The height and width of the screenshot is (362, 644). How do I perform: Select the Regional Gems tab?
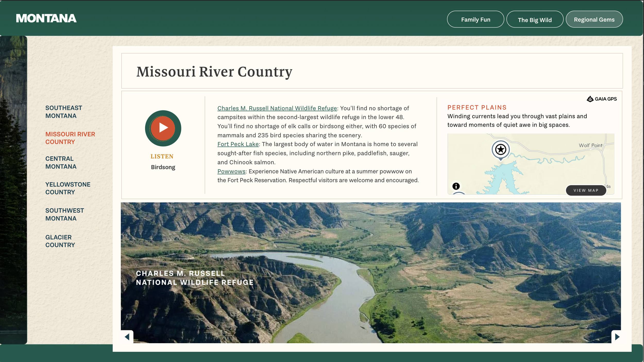coord(594,20)
